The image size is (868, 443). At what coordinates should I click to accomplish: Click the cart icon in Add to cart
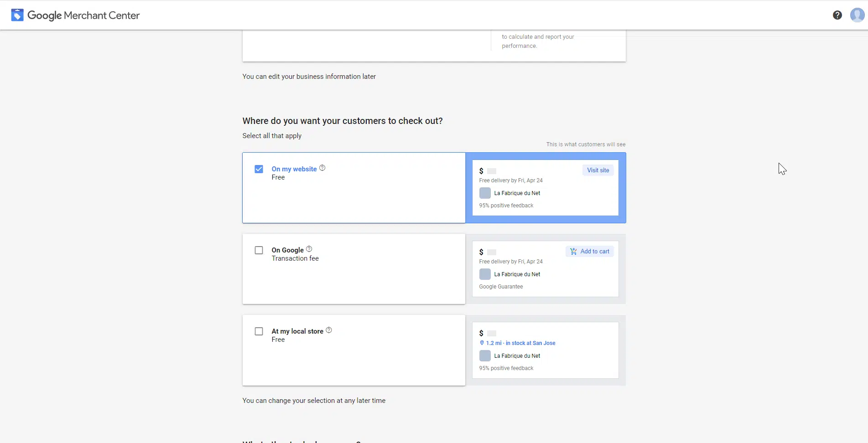(573, 252)
